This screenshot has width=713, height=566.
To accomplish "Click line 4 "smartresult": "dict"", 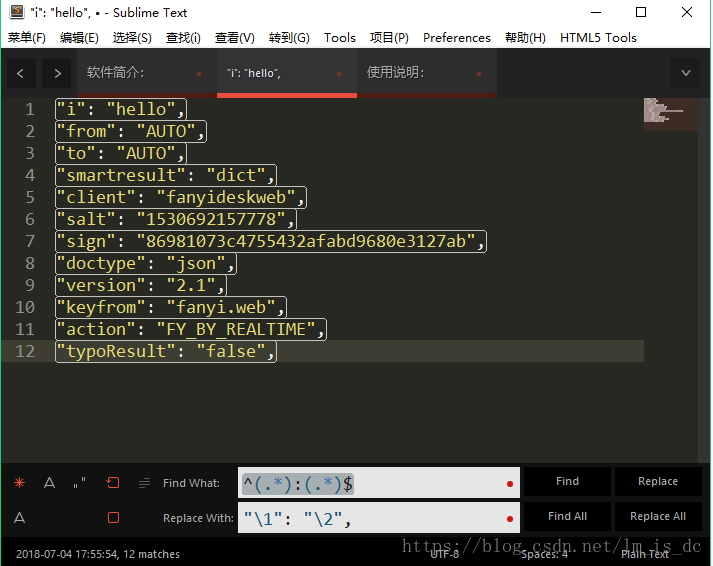I will (x=166, y=175).
